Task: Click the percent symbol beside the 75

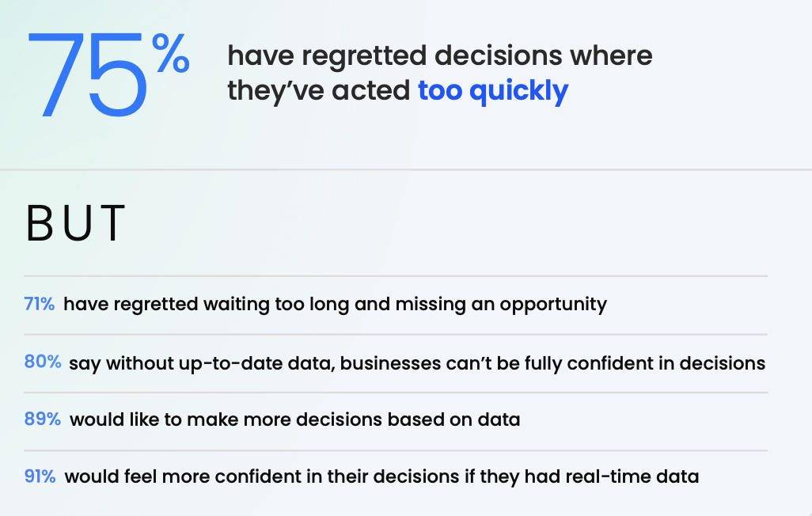Action: 170,55
